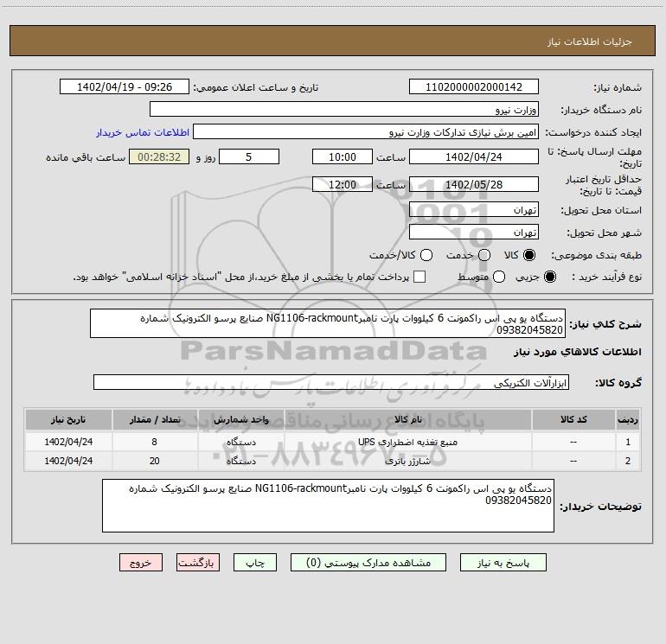This screenshot has height=644, width=666.
Task: Click مشاهده مدارک پیوستی (0) button
Action: click(368, 563)
